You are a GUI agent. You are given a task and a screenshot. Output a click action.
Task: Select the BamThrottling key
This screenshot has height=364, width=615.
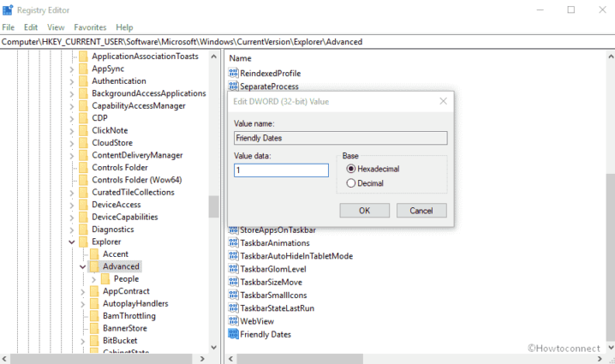[129, 316]
